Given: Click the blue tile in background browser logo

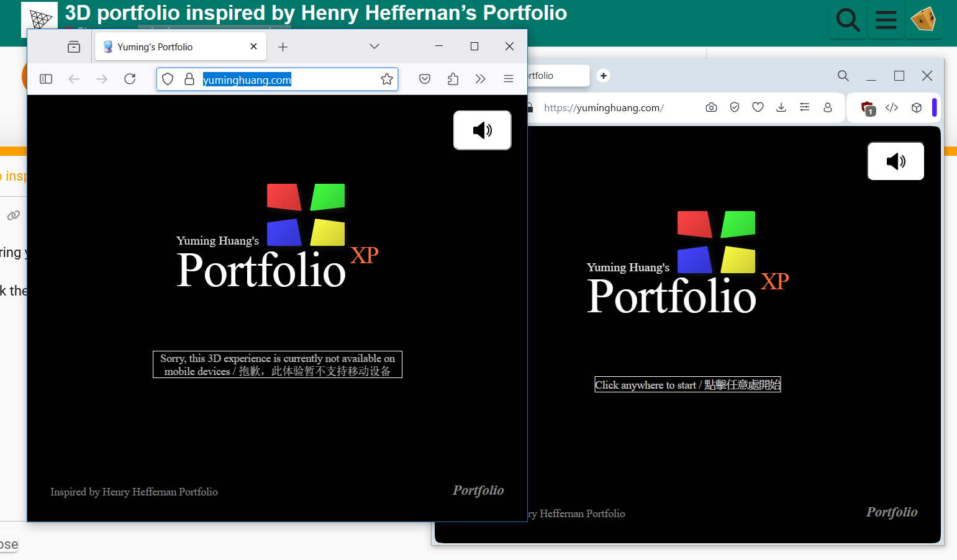Looking at the screenshot, I should coord(694,260).
